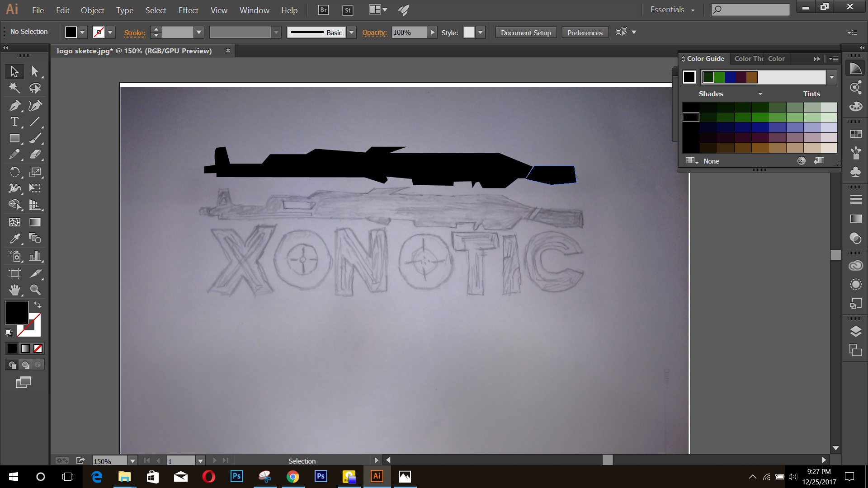
Task: Open the graphic Style dropdown
Action: coord(481,33)
